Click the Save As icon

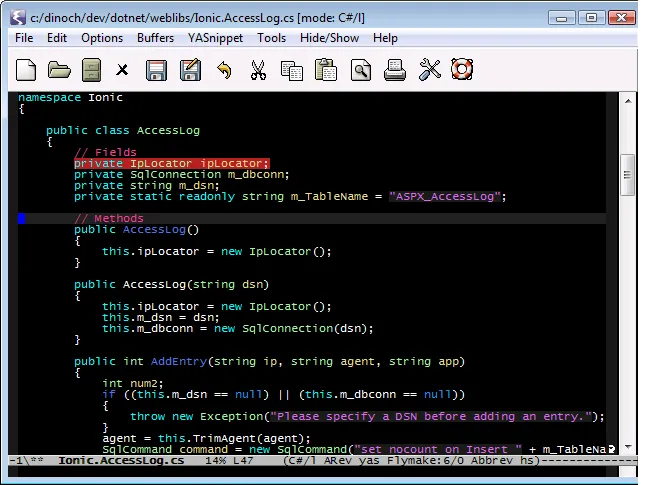coord(189,70)
